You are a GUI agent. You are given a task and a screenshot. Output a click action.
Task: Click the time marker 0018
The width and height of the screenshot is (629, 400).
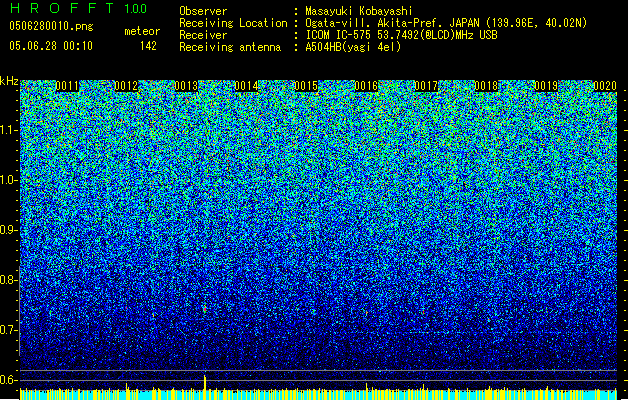click(x=486, y=86)
